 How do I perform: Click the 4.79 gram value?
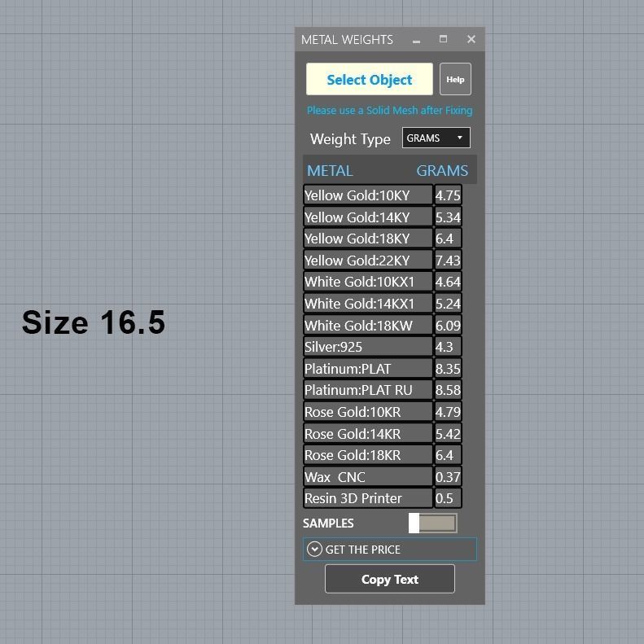point(448,412)
